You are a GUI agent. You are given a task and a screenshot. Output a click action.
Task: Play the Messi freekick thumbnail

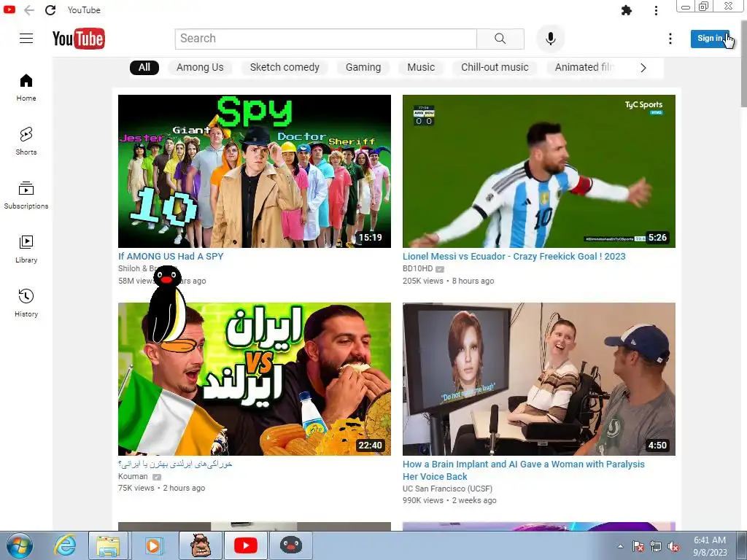[x=539, y=171]
